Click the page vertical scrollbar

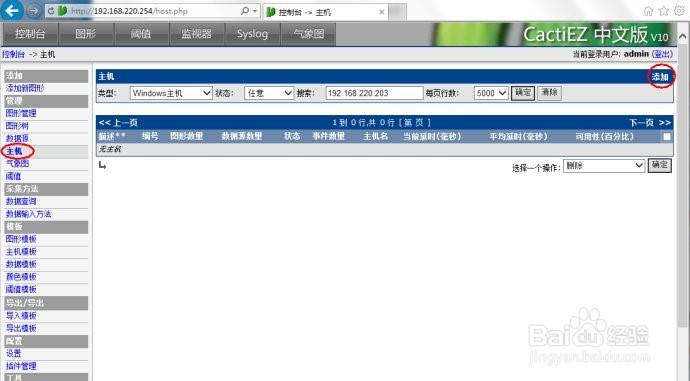683,185
